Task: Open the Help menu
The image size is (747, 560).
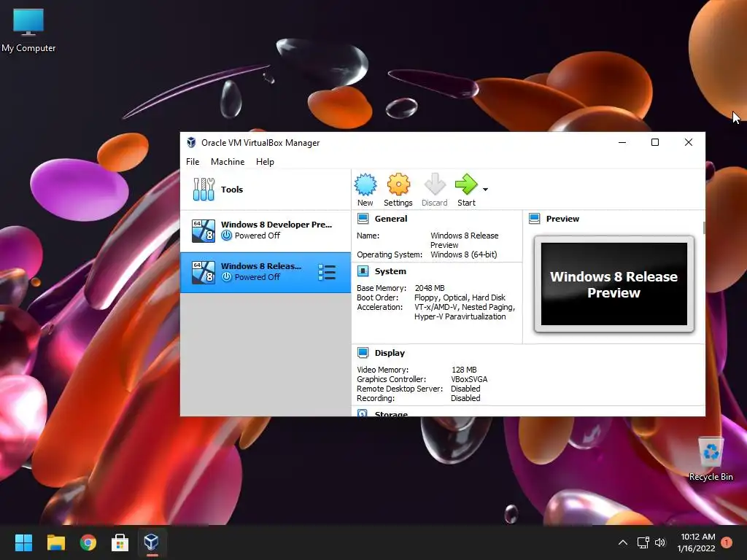Action: (265, 162)
